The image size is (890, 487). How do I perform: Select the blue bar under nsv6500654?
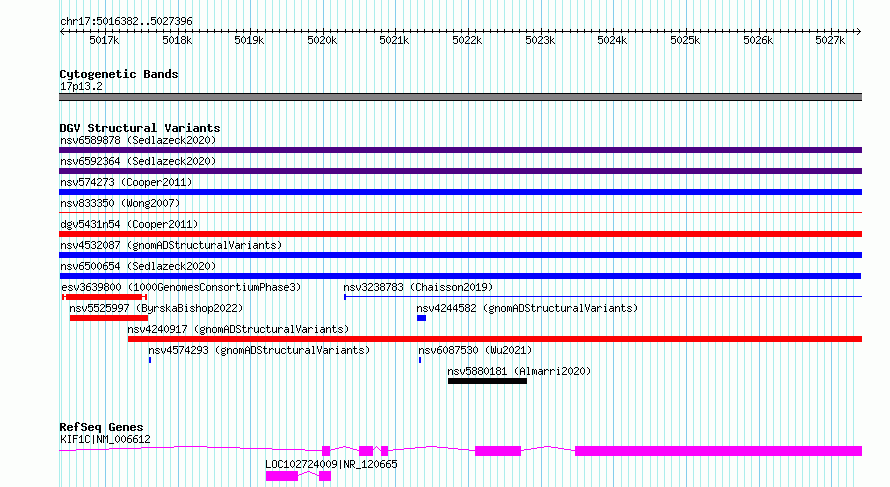(x=460, y=276)
